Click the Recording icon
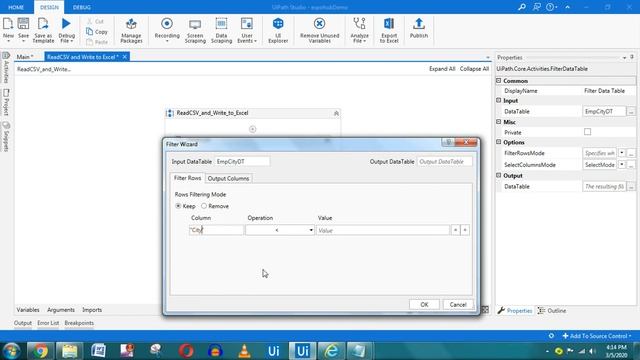This screenshot has width=640, height=360. 167,24
